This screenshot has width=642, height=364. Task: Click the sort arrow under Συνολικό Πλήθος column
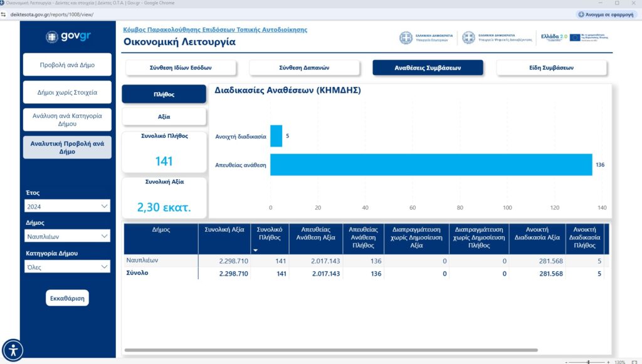tap(255, 250)
